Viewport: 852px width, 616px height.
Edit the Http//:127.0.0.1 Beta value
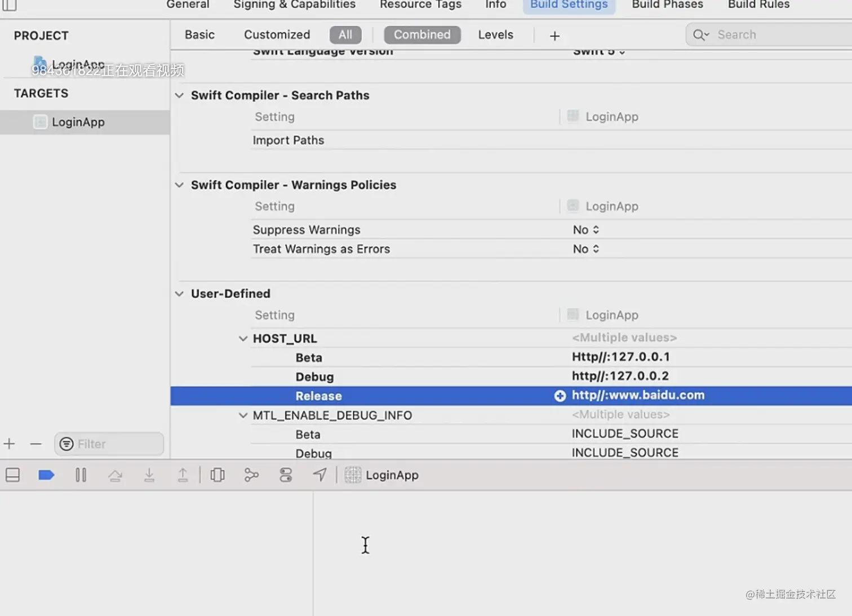(620, 357)
